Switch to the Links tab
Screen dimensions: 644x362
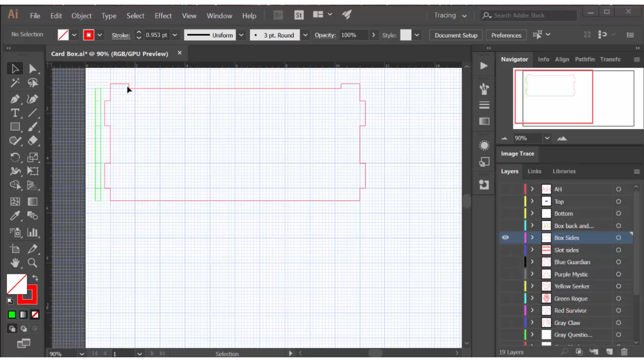(534, 171)
